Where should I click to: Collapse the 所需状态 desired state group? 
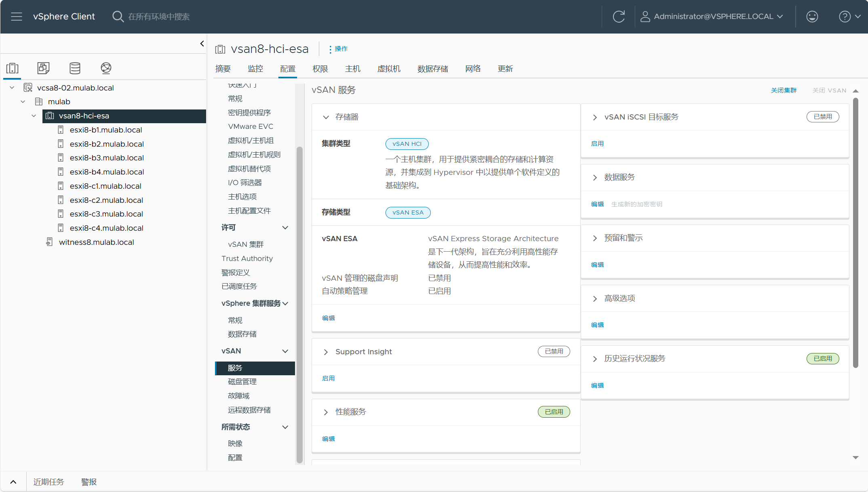(285, 427)
